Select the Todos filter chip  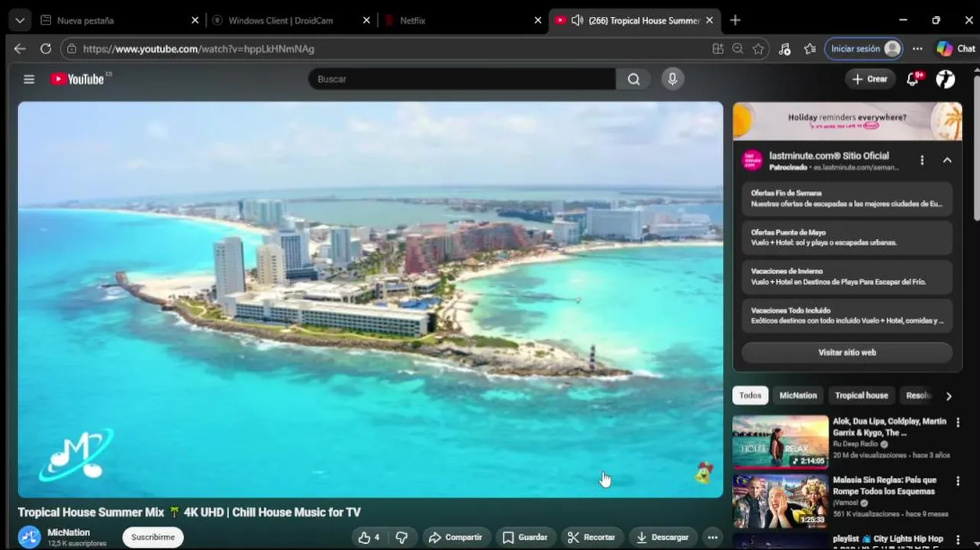pyautogui.click(x=750, y=396)
